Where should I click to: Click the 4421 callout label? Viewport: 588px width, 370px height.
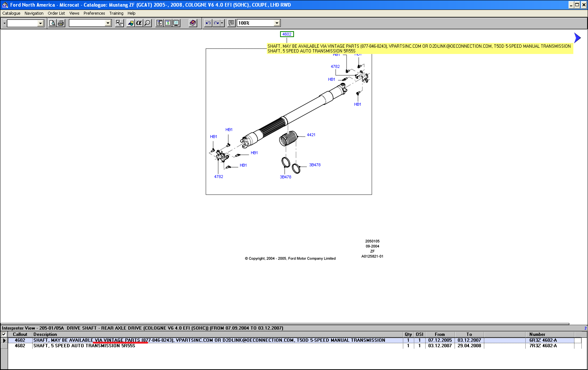tap(311, 135)
